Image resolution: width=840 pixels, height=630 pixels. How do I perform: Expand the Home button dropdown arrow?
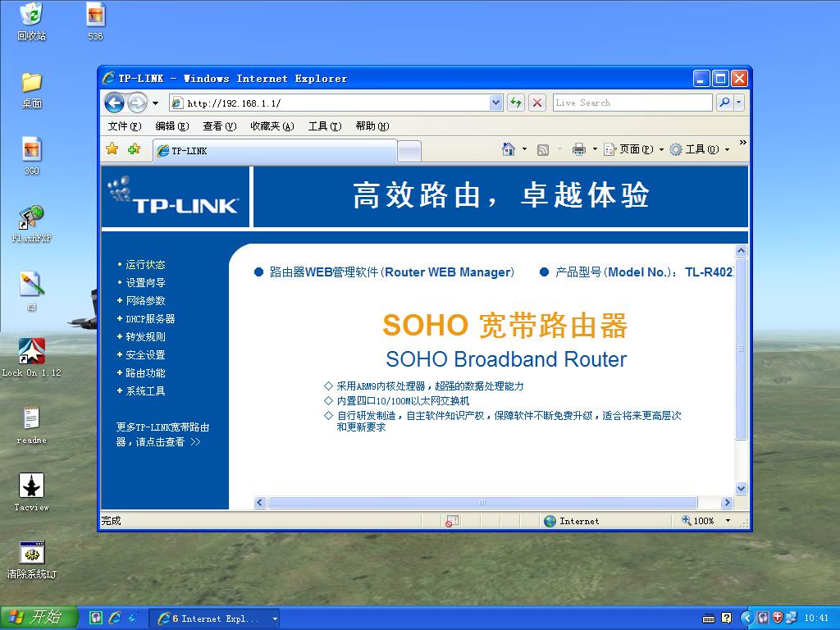click(x=524, y=149)
